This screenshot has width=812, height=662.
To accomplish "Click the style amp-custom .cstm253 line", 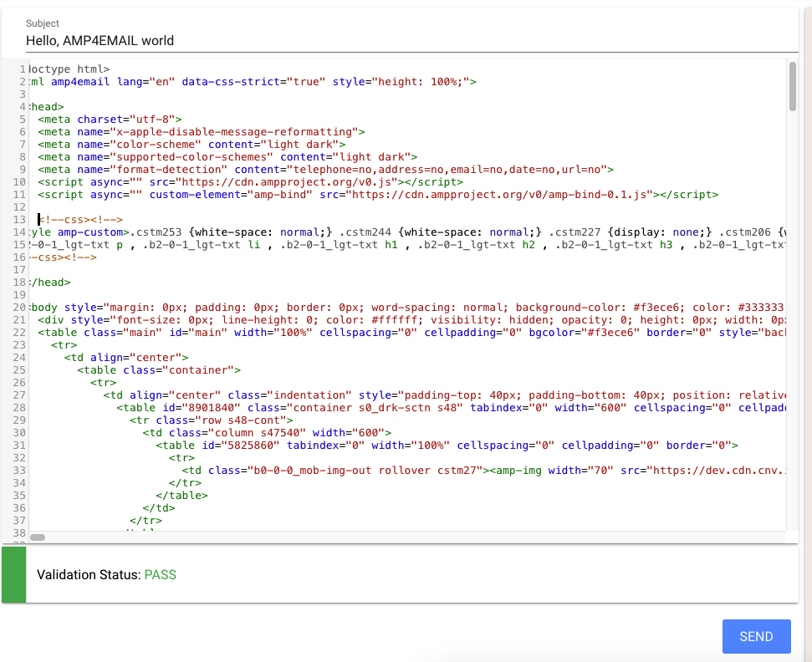I will (407, 232).
